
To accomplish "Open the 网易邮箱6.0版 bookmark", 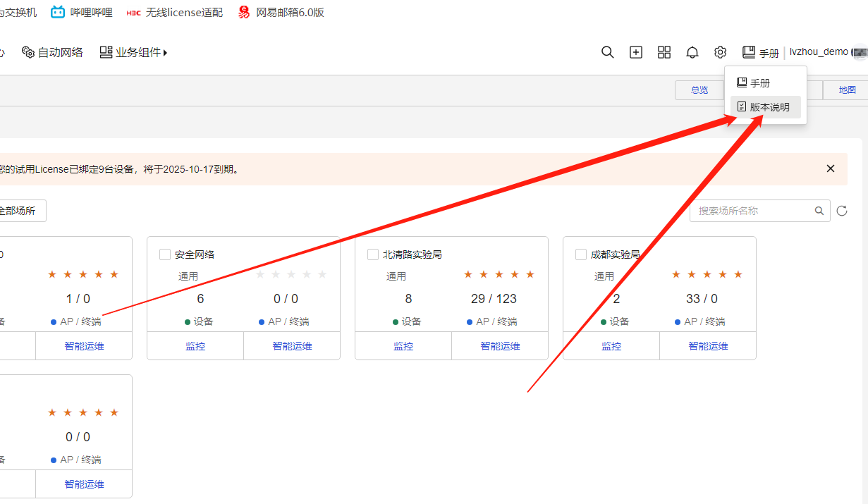I will (x=281, y=12).
